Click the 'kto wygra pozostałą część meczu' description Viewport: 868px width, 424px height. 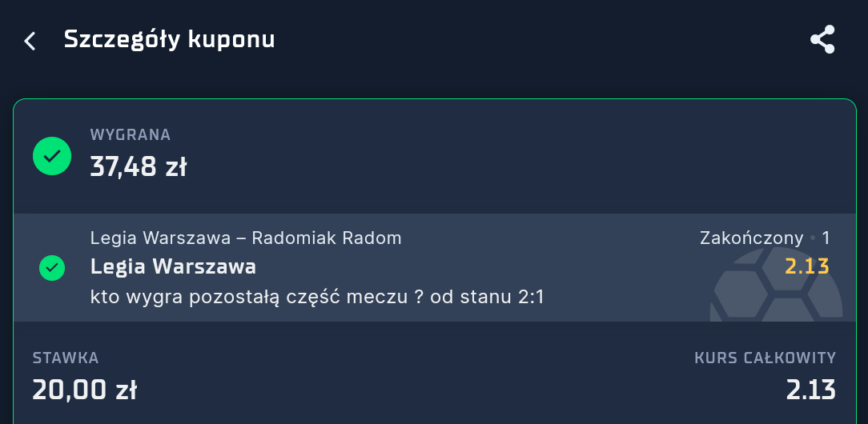click(x=255, y=298)
